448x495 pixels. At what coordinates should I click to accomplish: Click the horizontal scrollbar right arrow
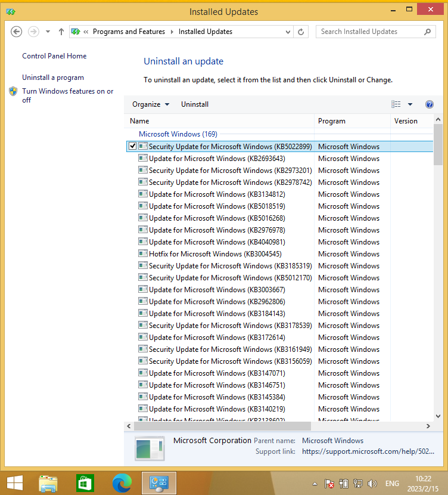point(428,426)
